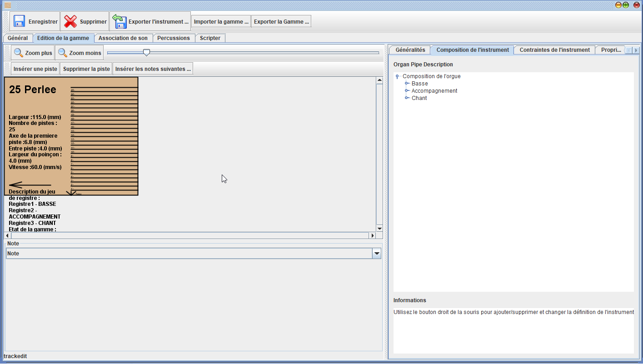Collapse the Composition de l'orgue root node
This screenshot has height=364, width=643.
click(x=398, y=77)
